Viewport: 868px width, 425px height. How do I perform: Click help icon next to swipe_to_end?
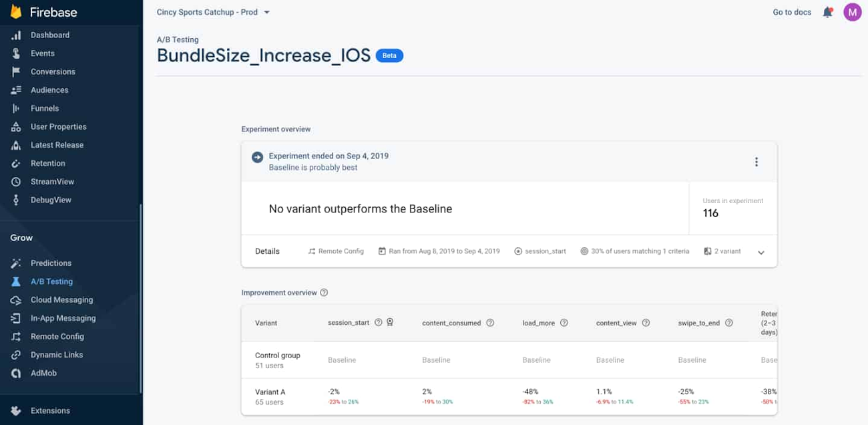[728, 323]
